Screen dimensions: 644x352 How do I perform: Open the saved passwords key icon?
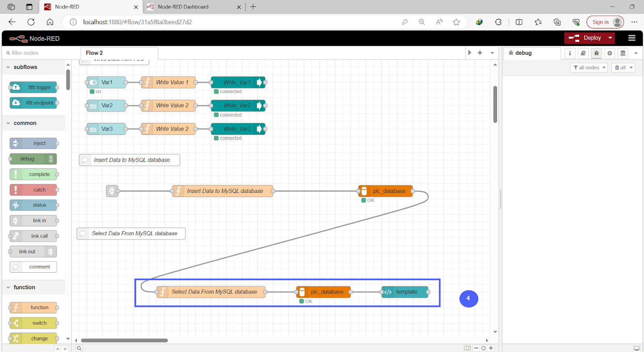click(x=405, y=22)
